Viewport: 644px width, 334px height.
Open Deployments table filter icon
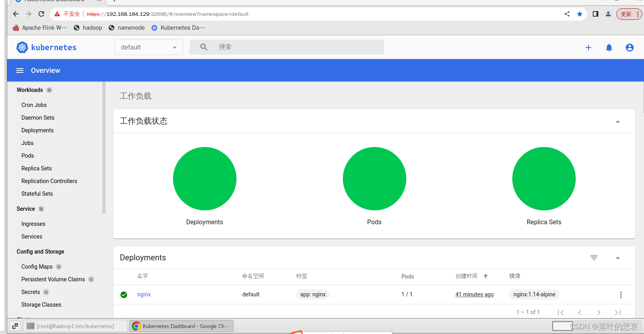pos(594,258)
